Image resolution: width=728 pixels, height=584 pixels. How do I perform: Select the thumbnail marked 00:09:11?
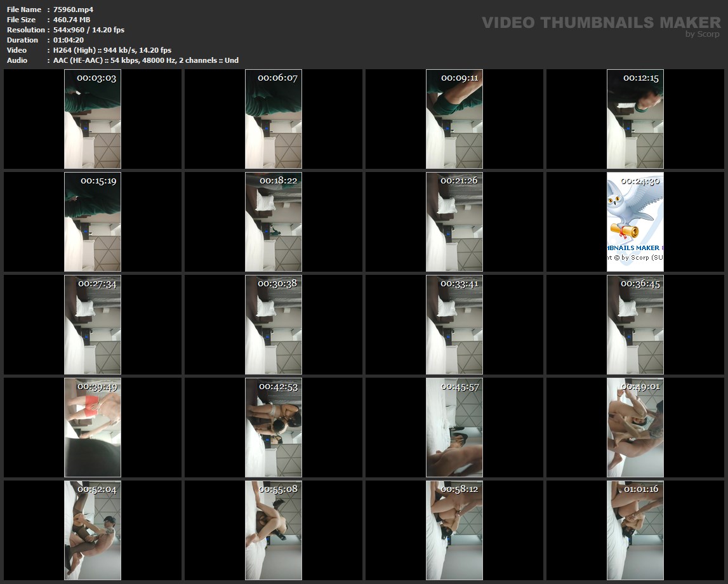(454, 119)
